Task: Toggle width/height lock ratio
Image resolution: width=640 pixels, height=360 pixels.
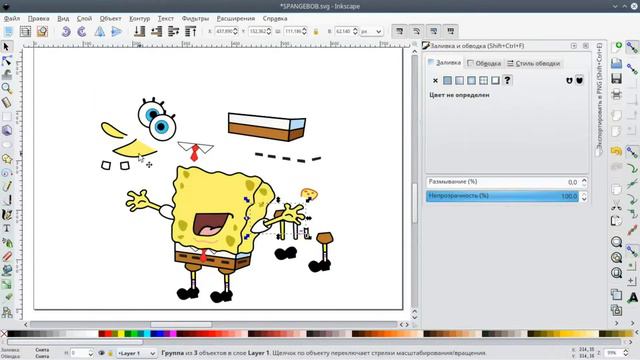Action: click(316, 31)
